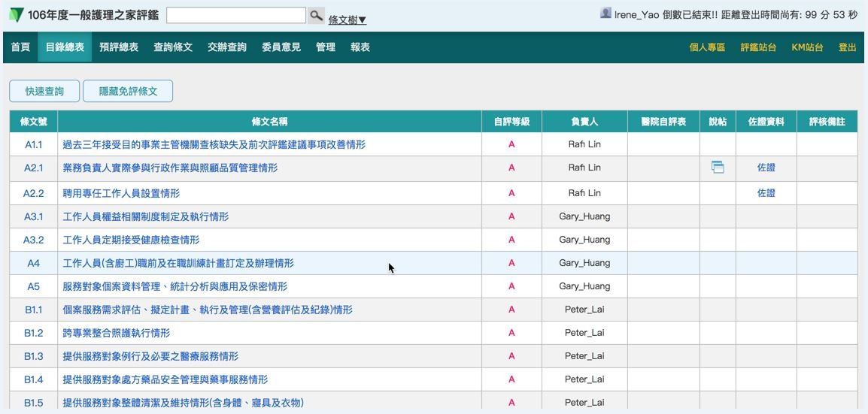868x414 pixels.
Task: Click grade A in row A1.1
Action: (511, 145)
